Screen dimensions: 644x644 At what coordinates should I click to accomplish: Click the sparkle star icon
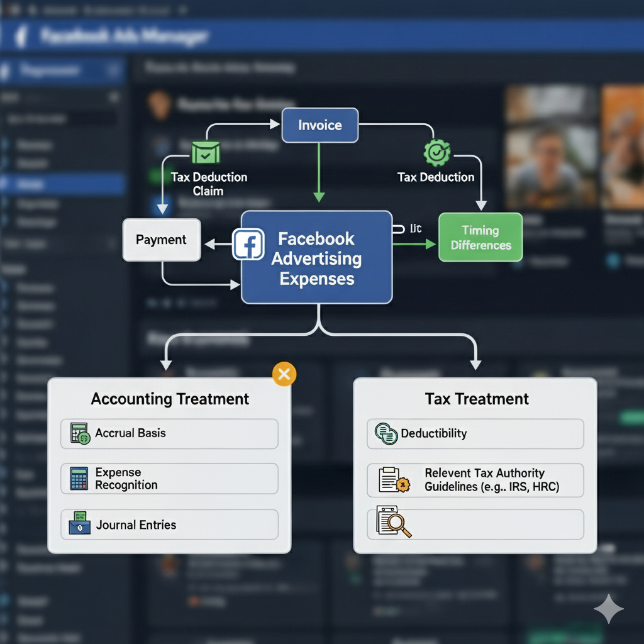609,608
